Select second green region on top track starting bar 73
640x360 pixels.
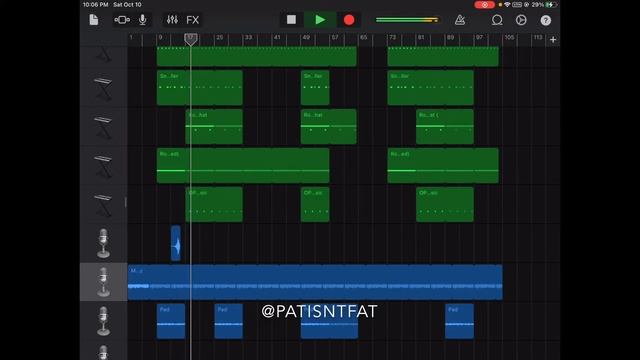coord(443,56)
